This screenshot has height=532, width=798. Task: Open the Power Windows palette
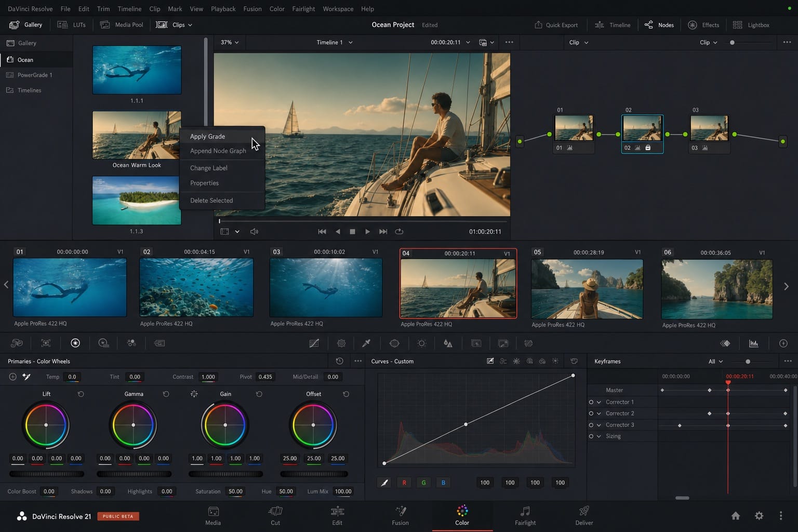click(394, 343)
